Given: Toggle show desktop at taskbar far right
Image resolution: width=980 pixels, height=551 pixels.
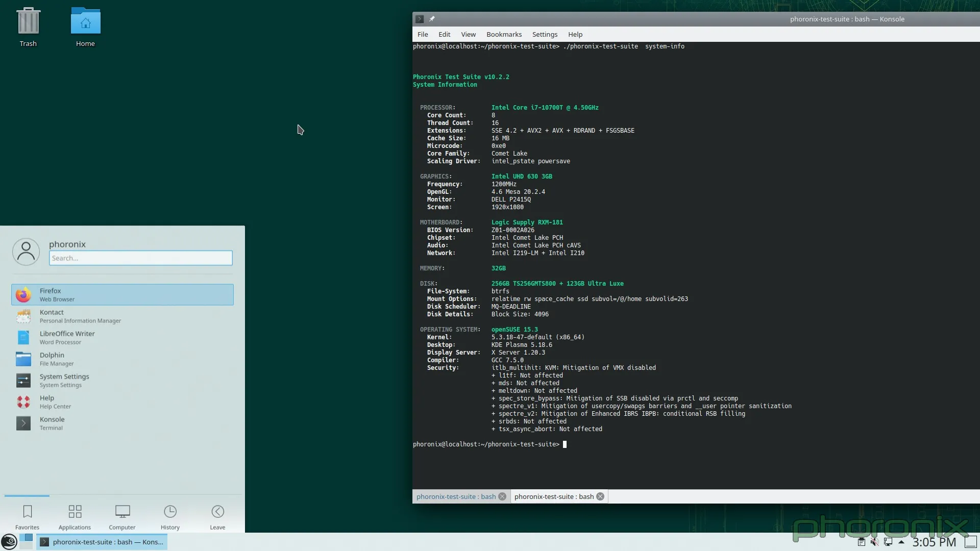Looking at the screenshot, I should (x=971, y=542).
